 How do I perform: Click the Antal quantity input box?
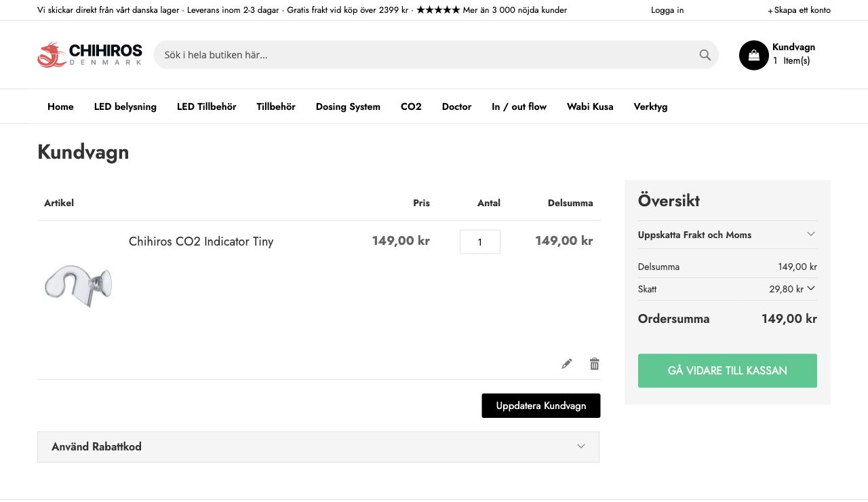pos(480,242)
